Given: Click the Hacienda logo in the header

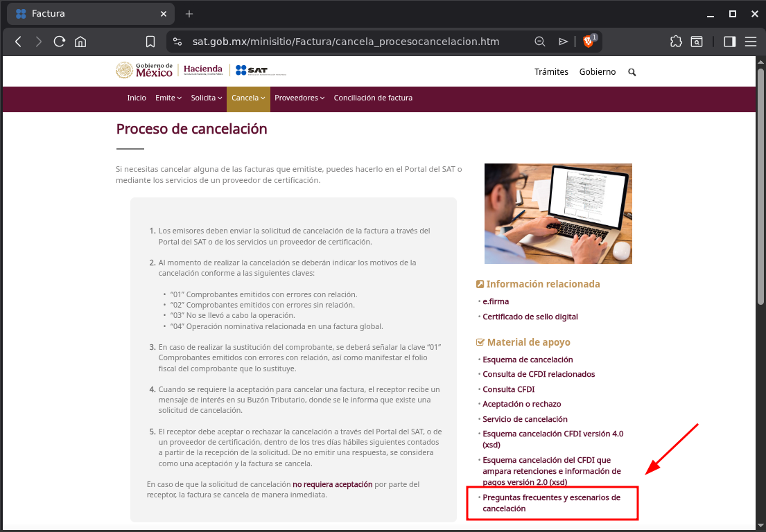Looking at the screenshot, I should (x=202, y=69).
